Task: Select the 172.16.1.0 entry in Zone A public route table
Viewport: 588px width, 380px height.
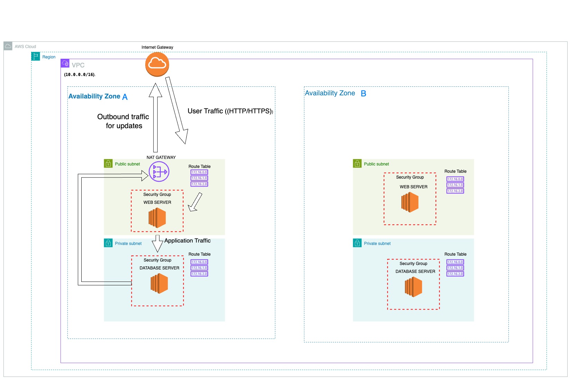Action: pos(199,178)
